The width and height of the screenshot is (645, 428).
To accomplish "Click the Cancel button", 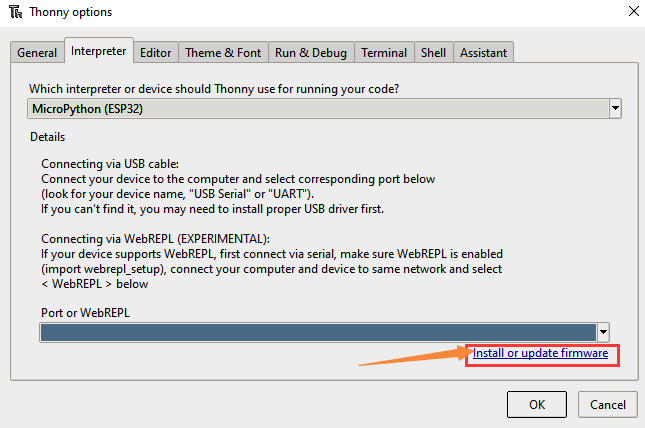I will [608, 405].
